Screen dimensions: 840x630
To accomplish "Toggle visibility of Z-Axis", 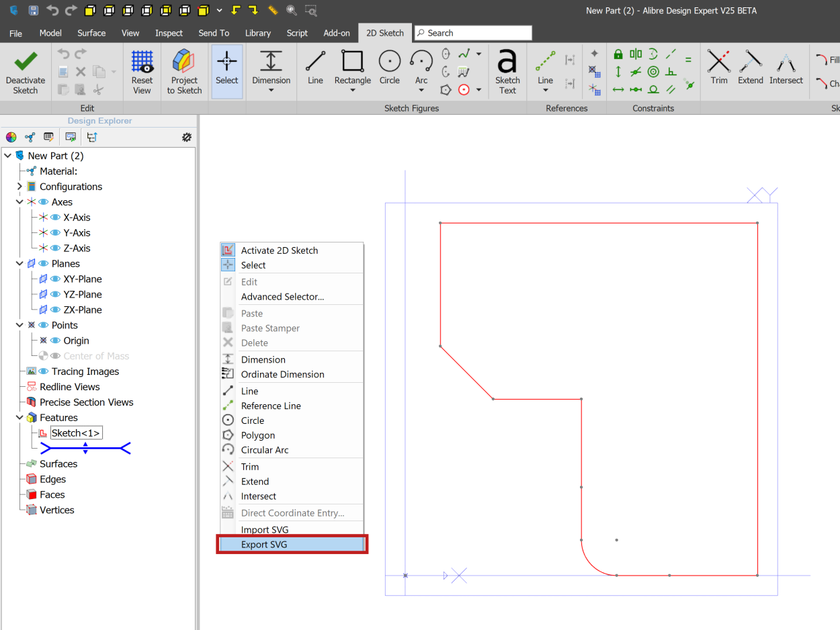I will (55, 249).
